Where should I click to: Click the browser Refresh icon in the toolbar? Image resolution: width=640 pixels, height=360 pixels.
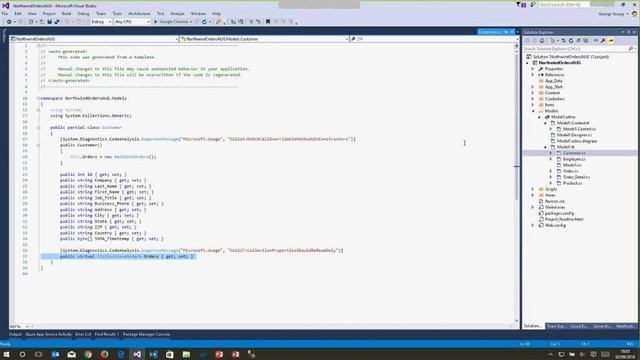(x=204, y=22)
